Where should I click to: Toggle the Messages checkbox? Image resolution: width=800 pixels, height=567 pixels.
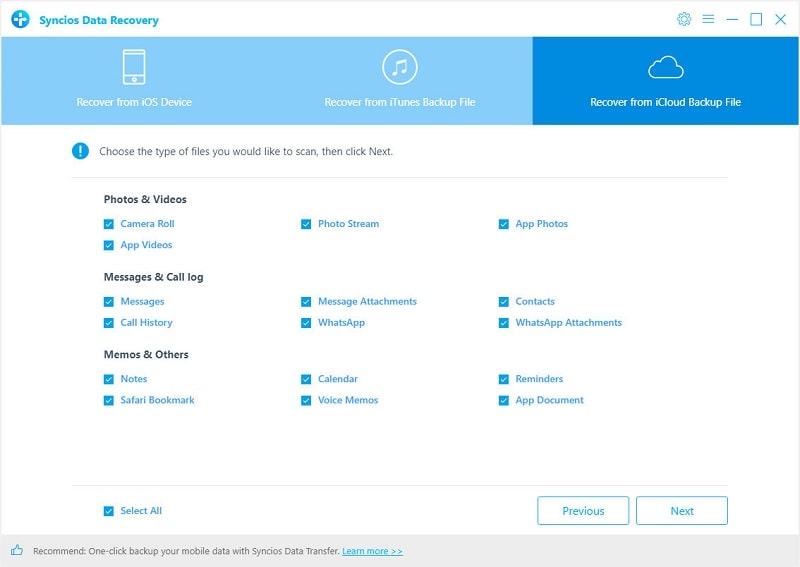(x=109, y=302)
